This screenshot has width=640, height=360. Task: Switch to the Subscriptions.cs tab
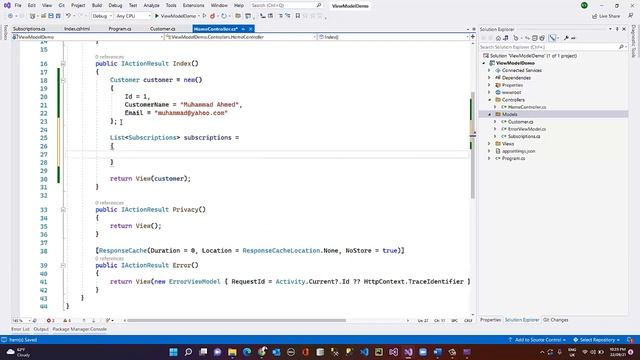(x=29, y=29)
